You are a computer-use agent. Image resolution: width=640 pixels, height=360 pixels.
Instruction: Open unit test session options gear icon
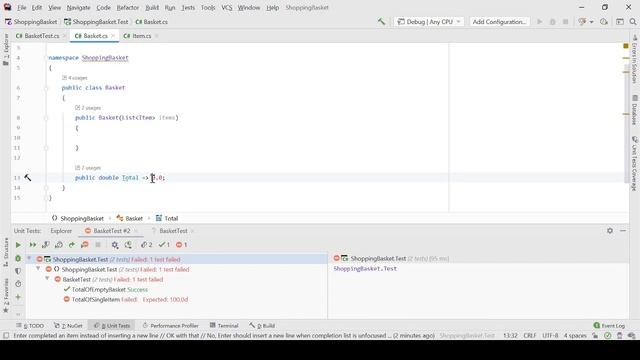[115, 245]
